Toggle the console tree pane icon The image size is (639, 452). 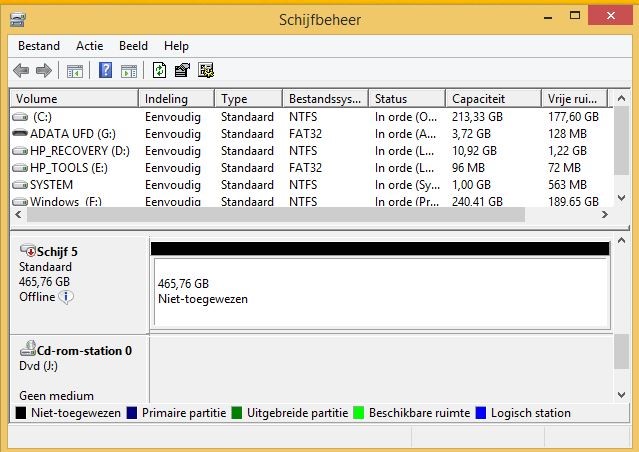(x=74, y=70)
